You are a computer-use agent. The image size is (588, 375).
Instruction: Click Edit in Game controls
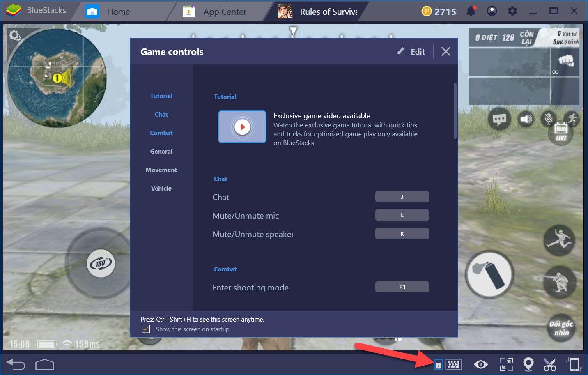click(411, 52)
